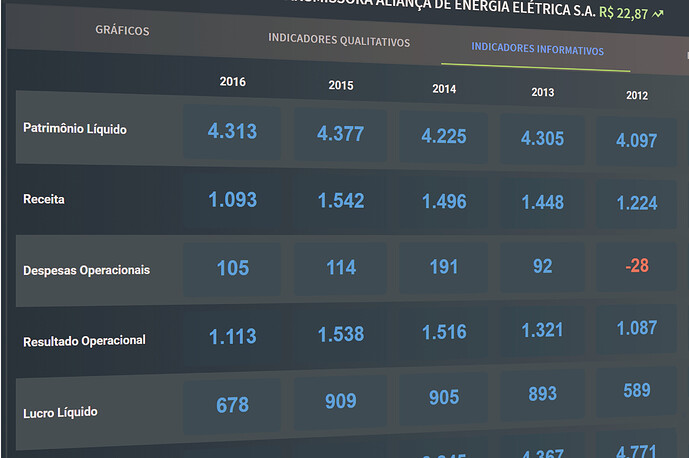Image resolution: width=689 pixels, height=458 pixels.
Task: Click the Resultado Operacional row label
Action: click(x=84, y=341)
